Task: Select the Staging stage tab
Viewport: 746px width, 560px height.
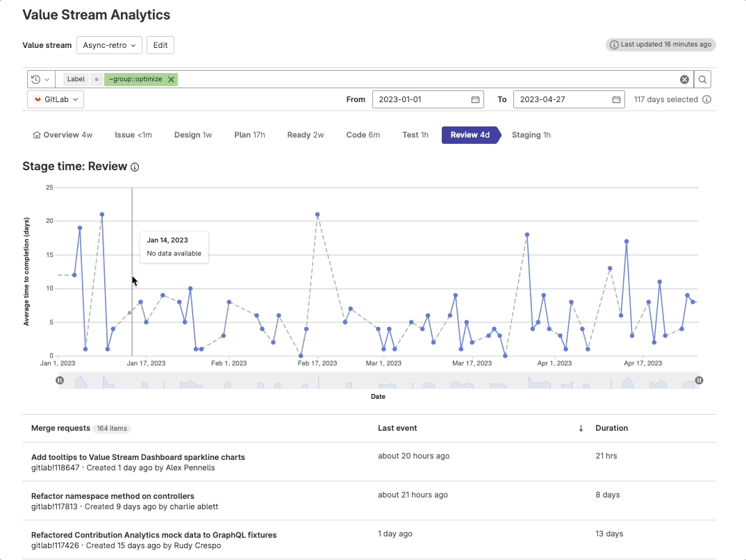Action: 531,135
